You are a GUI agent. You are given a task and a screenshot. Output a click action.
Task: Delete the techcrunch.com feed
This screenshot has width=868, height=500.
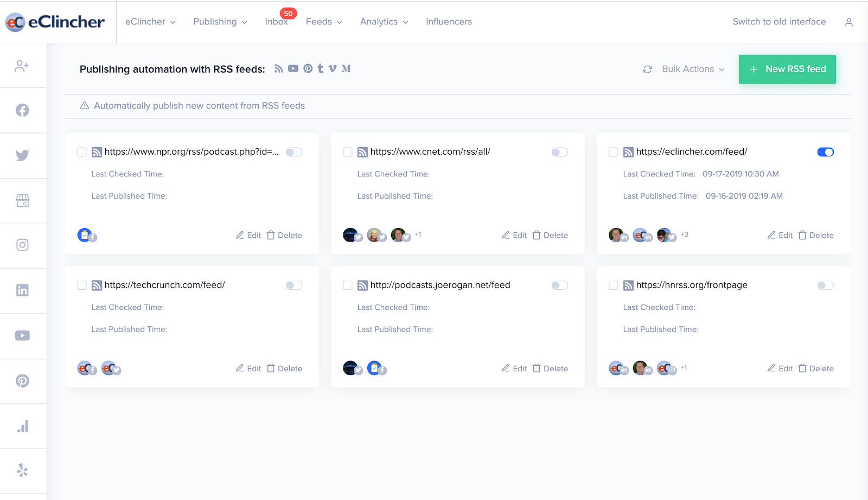[x=284, y=368]
